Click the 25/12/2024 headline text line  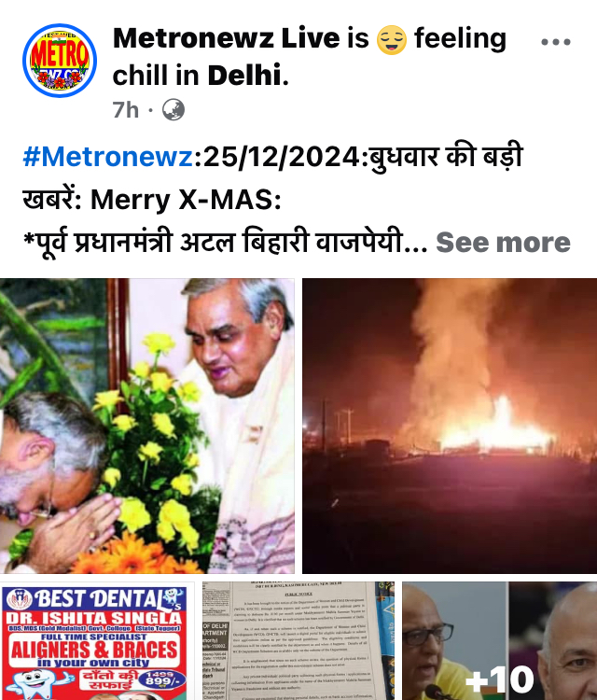point(272,157)
